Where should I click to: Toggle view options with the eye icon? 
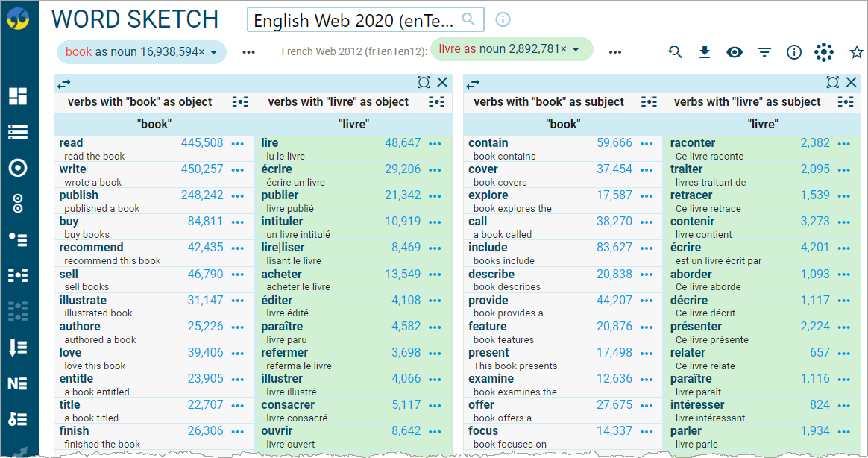735,52
